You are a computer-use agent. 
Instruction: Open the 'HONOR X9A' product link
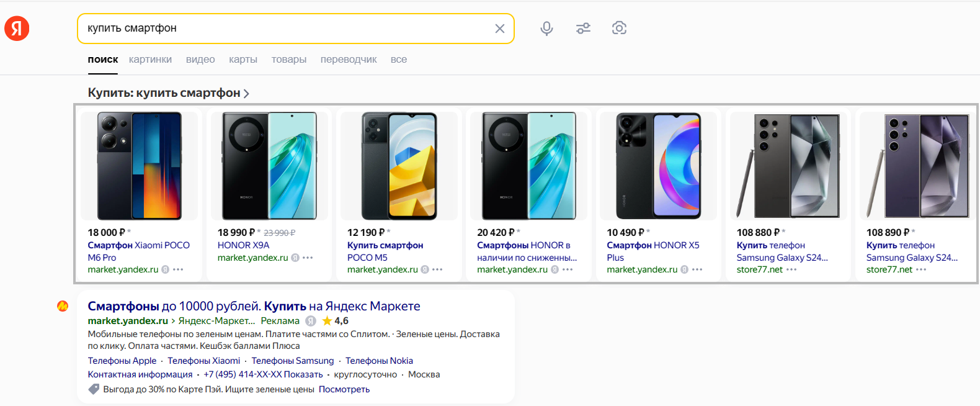point(243,245)
